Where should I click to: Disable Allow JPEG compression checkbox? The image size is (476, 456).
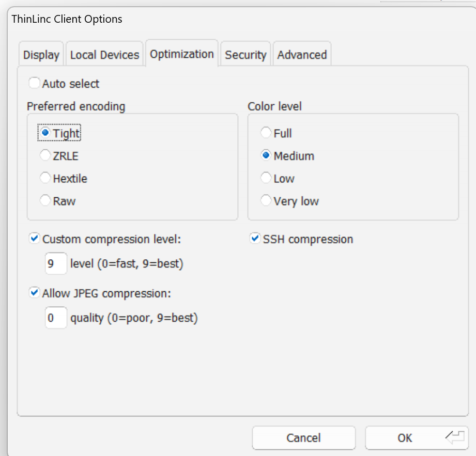tap(35, 293)
